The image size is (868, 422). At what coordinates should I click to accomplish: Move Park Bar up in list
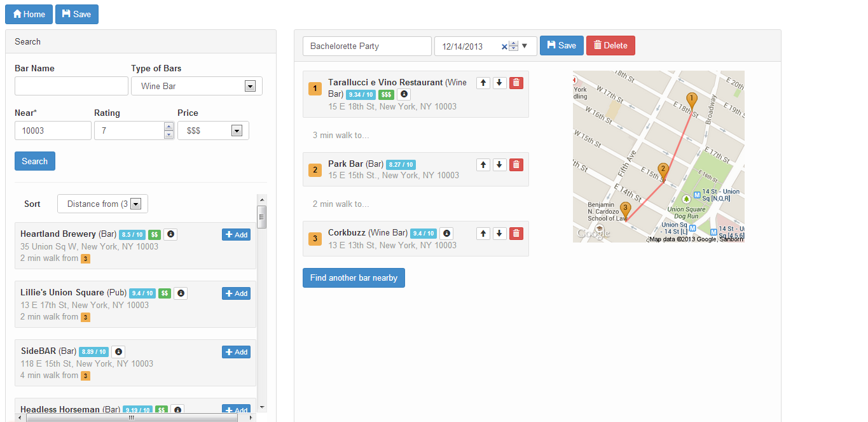pyautogui.click(x=483, y=164)
